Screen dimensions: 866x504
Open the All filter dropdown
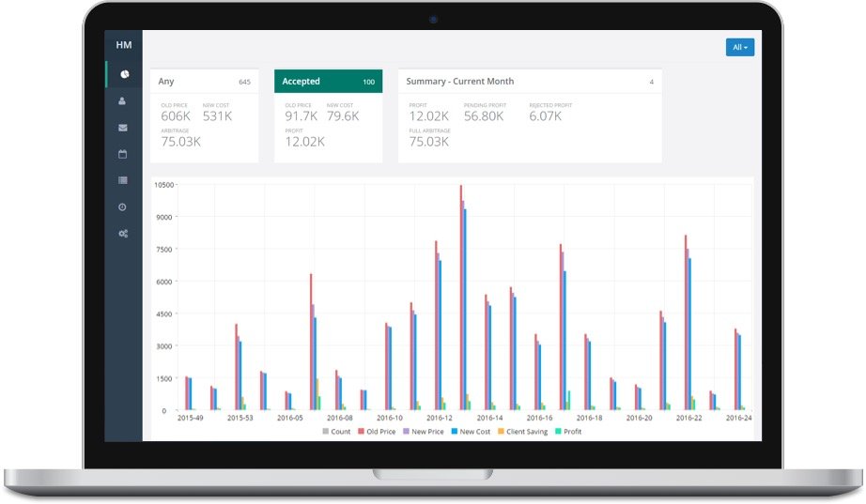click(739, 48)
